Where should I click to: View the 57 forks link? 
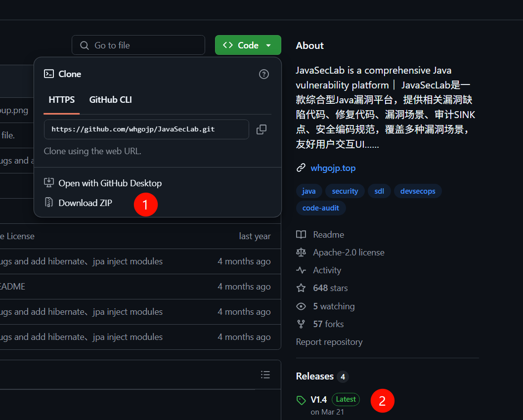coord(328,324)
